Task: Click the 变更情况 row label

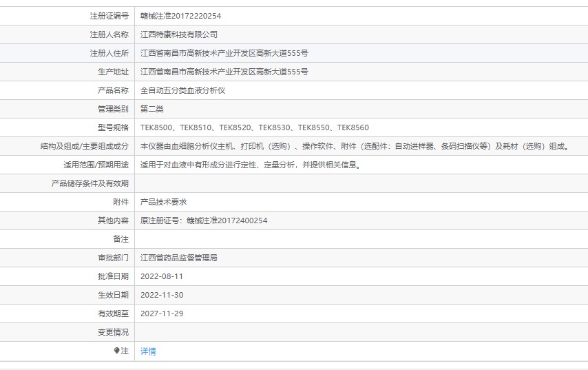Action: pos(113,332)
